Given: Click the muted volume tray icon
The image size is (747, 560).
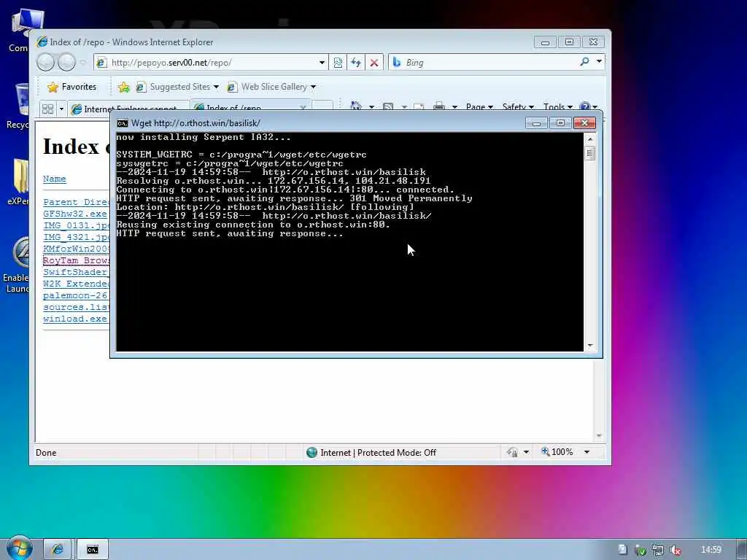Looking at the screenshot, I should pyautogui.click(x=675, y=550).
